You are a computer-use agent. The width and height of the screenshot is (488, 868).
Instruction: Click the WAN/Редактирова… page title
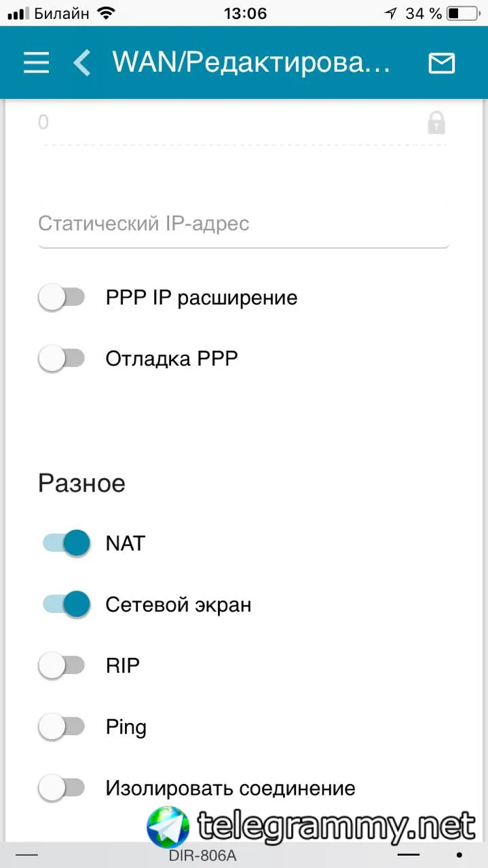click(251, 63)
